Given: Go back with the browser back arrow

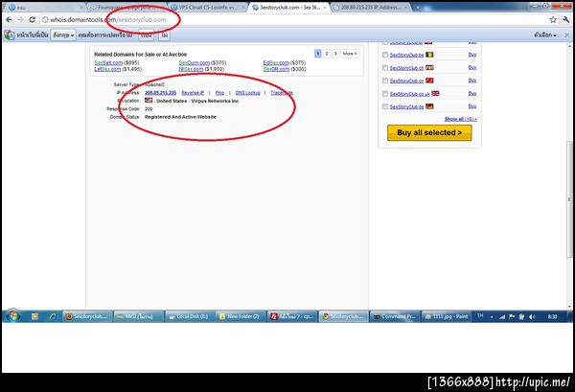Looking at the screenshot, I should coord(9,20).
